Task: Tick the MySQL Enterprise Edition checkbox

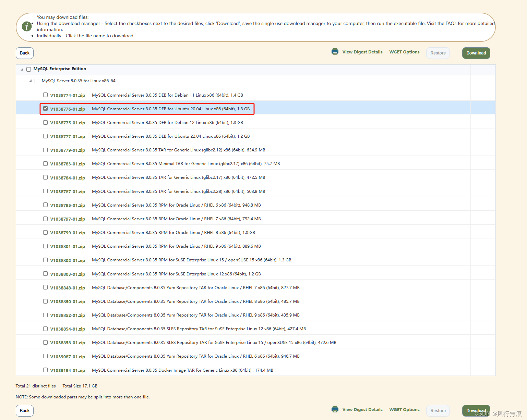Action: 29,69
